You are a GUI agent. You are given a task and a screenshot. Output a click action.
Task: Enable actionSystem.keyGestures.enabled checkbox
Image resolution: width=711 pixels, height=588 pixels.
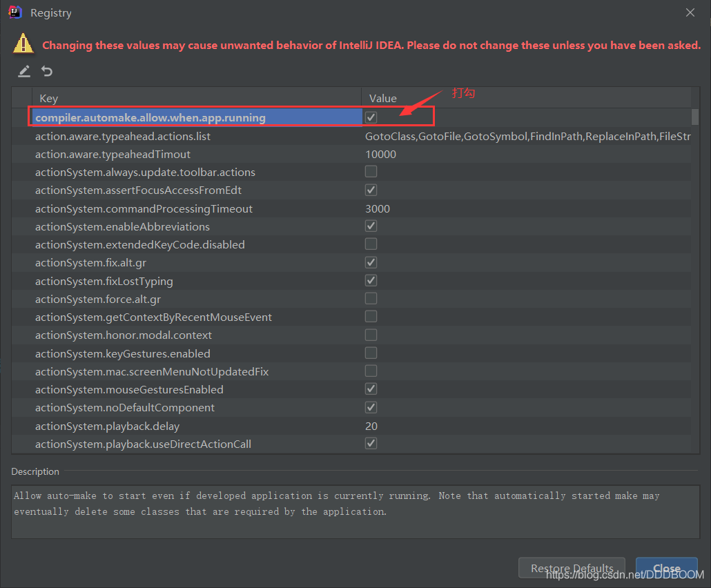(371, 353)
